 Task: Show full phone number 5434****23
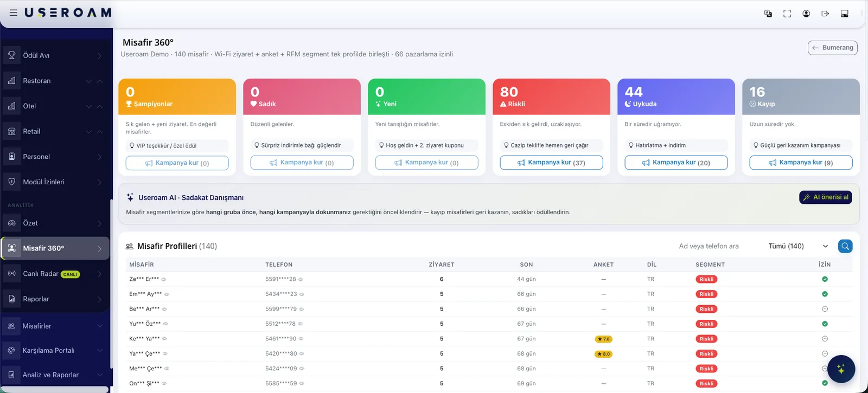click(302, 294)
